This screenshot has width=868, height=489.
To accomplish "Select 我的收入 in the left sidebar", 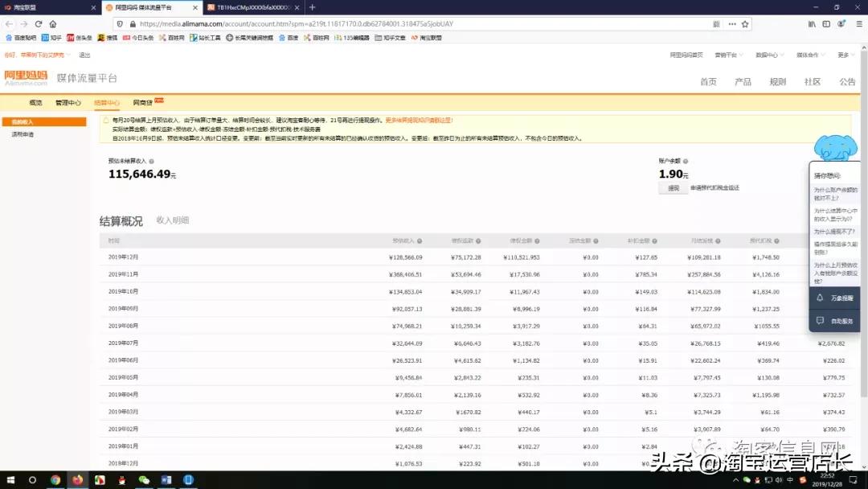I will pos(44,121).
